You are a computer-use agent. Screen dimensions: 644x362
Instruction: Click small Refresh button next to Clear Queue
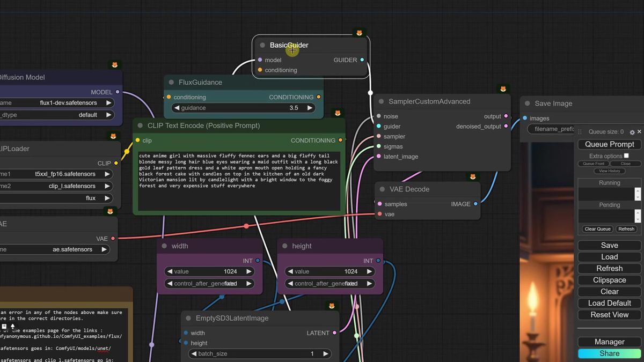click(x=626, y=229)
